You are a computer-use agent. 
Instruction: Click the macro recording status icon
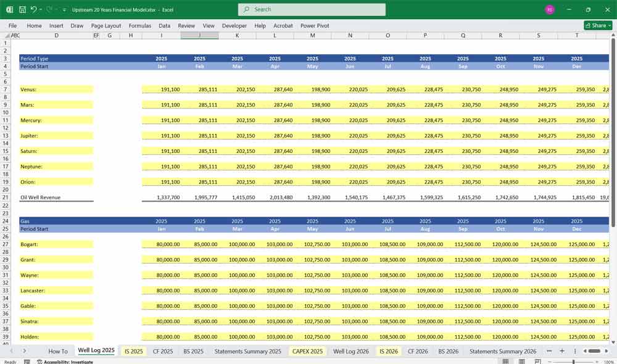coord(27,362)
